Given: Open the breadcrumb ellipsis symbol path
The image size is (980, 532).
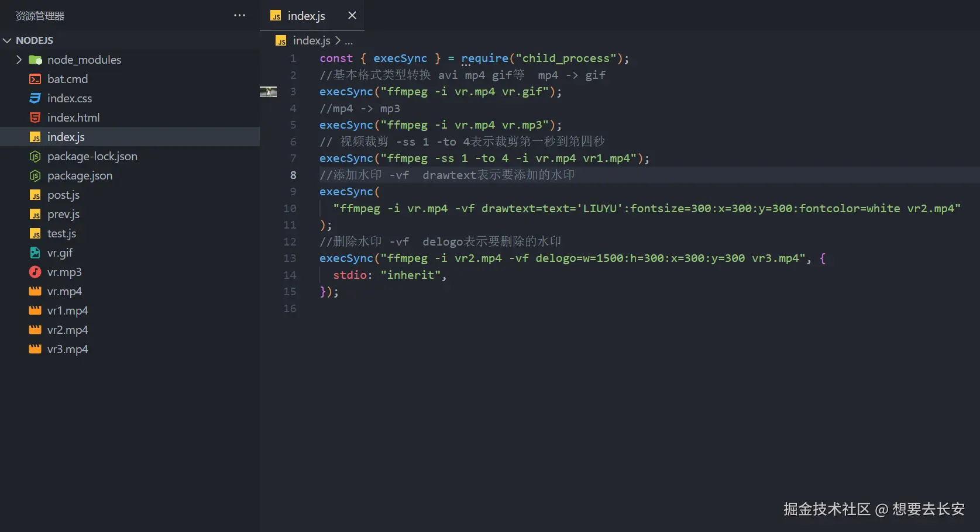Looking at the screenshot, I should (349, 41).
